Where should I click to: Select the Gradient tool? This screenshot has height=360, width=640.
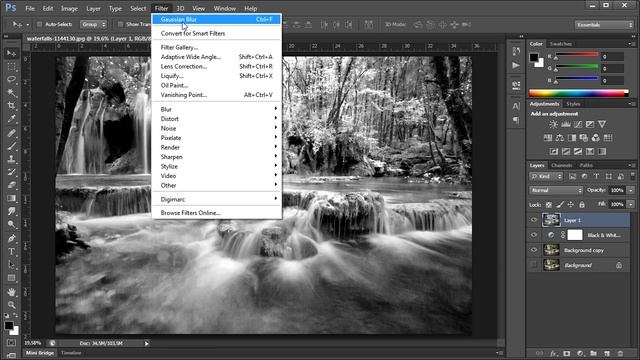11,198
